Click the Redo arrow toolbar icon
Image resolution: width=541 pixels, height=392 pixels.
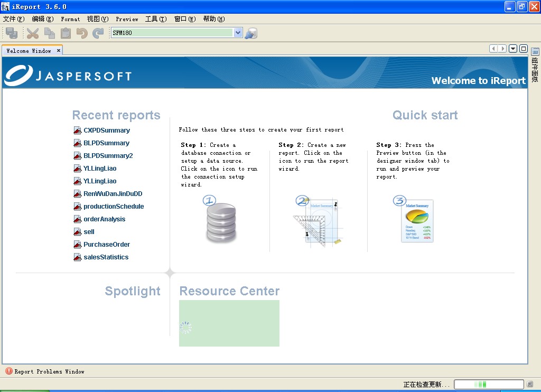[98, 33]
